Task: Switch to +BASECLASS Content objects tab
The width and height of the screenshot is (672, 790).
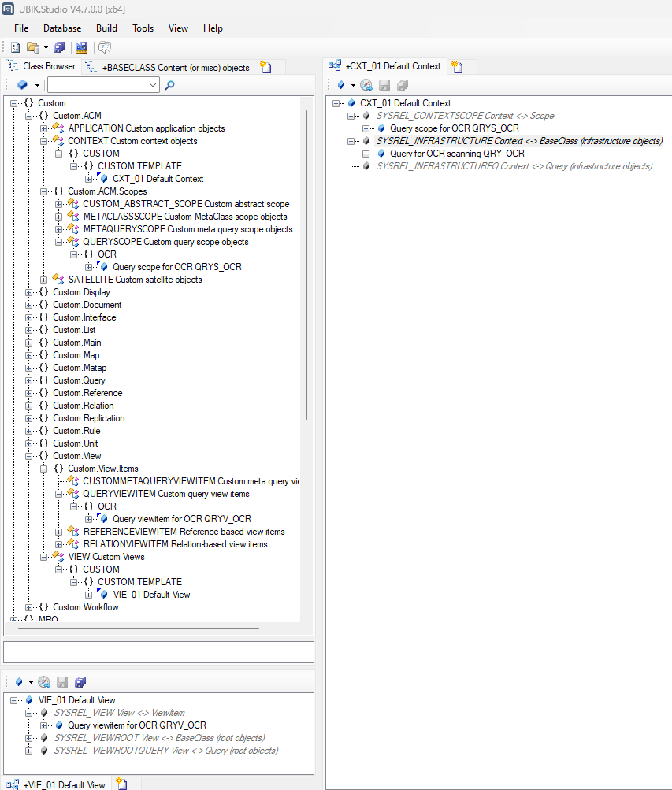Action: [x=168, y=67]
